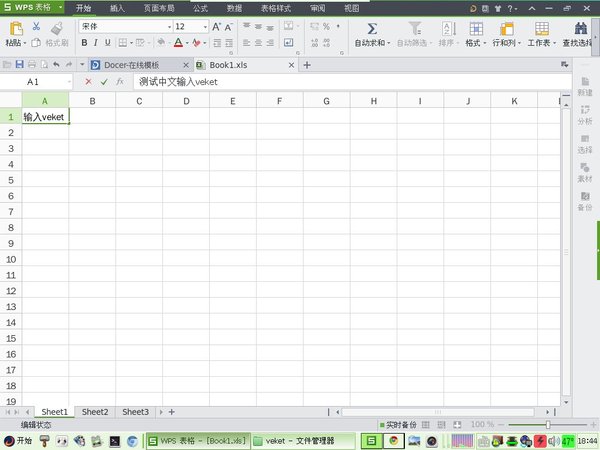Click the Undo arrow icon
The width and height of the screenshot is (600, 450).
click(57, 65)
